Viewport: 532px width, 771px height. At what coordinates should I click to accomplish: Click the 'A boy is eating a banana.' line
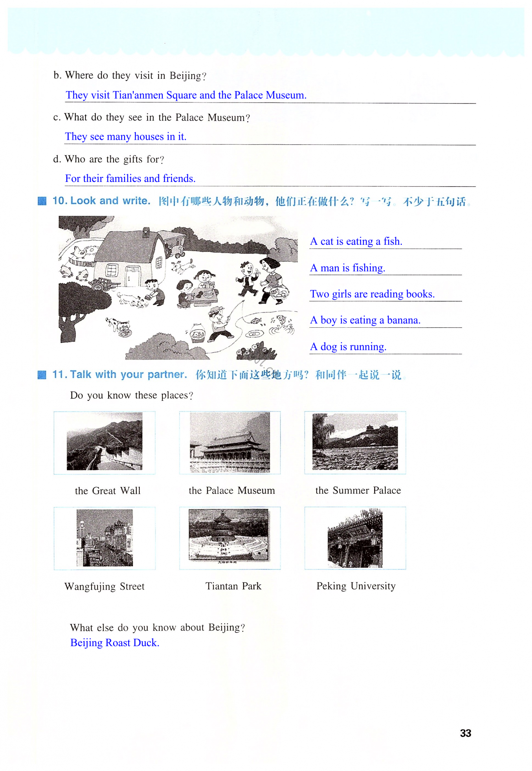(365, 320)
